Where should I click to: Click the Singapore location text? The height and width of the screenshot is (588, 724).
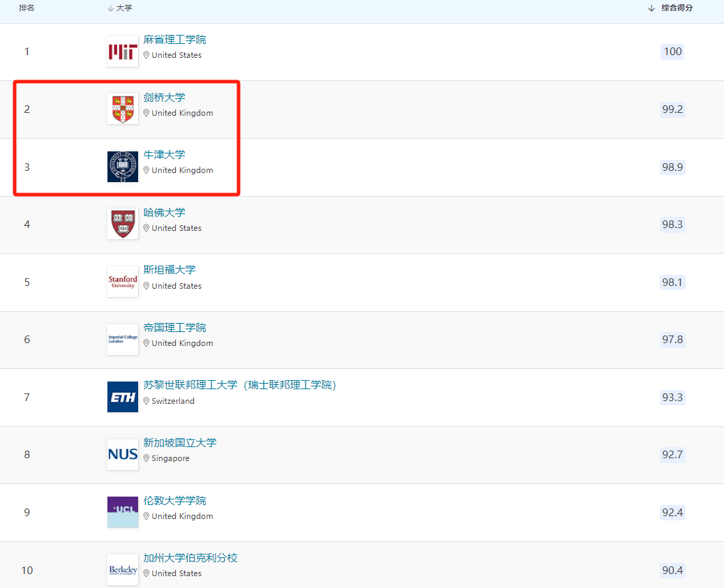(170, 458)
